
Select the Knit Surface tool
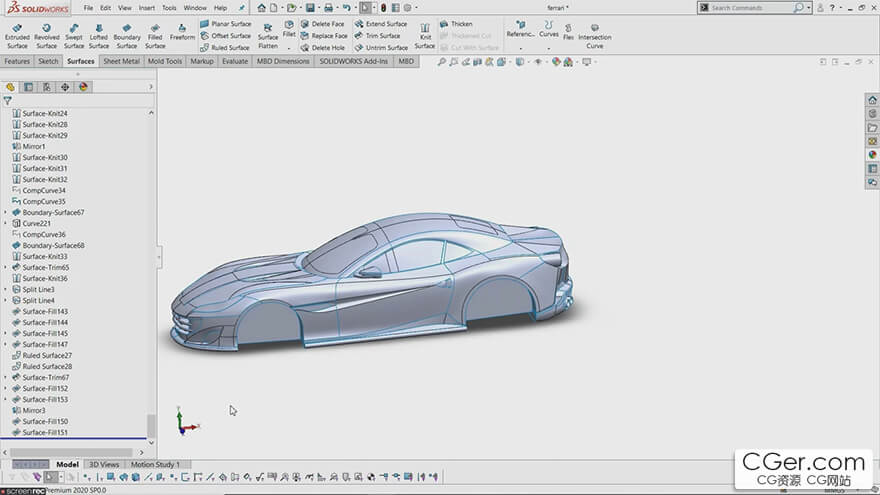click(425, 36)
